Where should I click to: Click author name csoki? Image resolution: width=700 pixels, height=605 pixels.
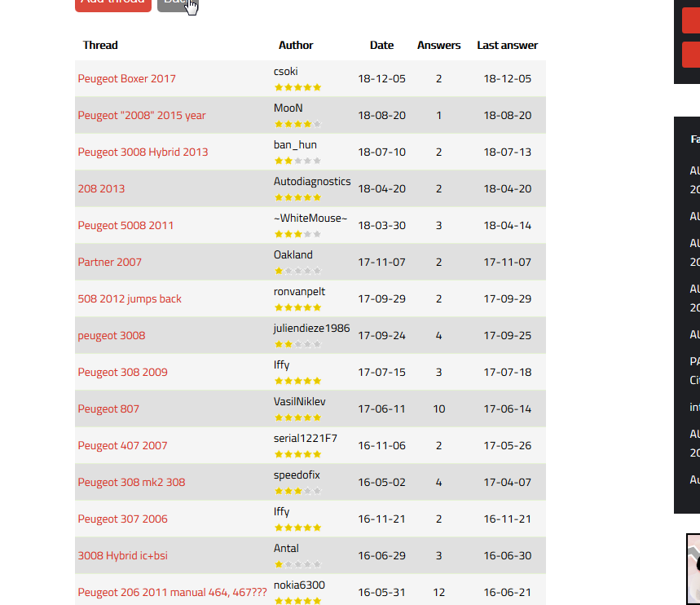coord(286,71)
